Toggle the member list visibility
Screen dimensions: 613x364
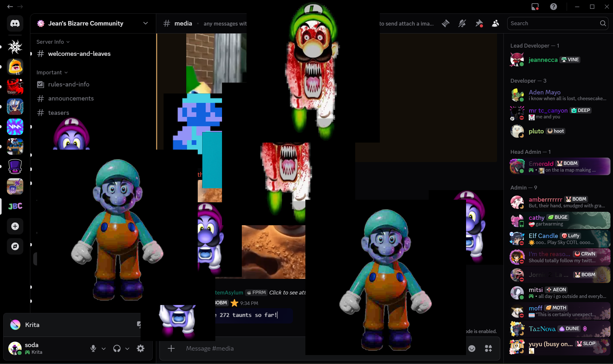coord(495,23)
